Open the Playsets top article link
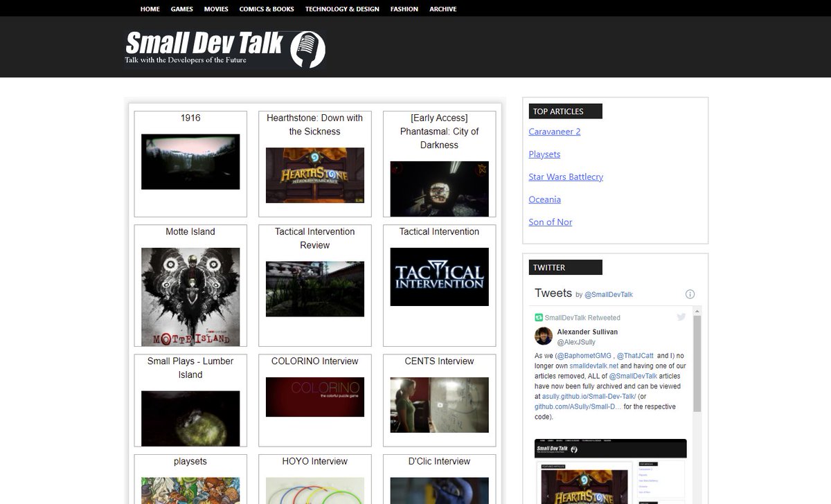831x504 pixels. pyautogui.click(x=544, y=154)
